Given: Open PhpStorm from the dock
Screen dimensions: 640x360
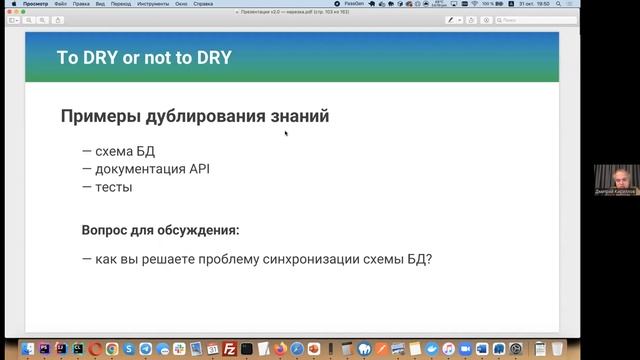Looking at the screenshot, I should coord(44,349).
